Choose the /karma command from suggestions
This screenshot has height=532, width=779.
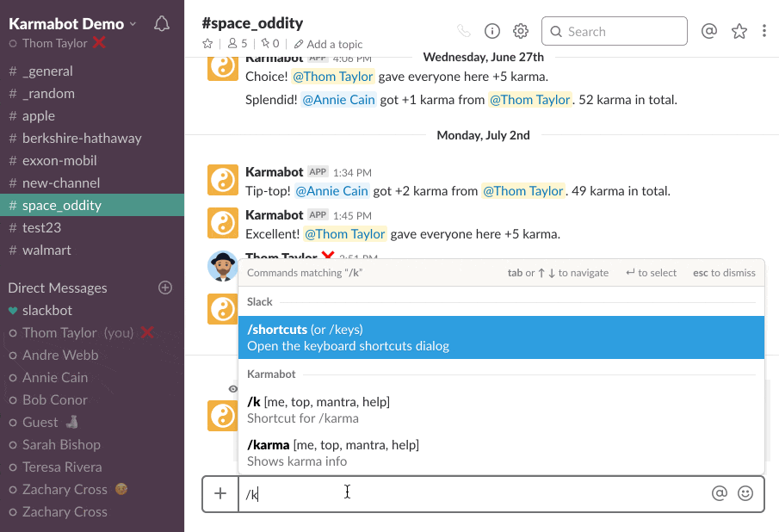pos(501,453)
